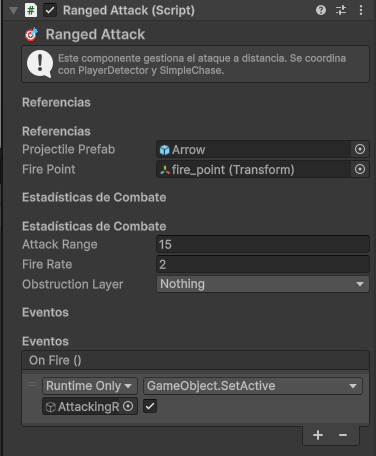
Task: Click the Obstruction Layer label
Action: pyautogui.click(x=72, y=284)
